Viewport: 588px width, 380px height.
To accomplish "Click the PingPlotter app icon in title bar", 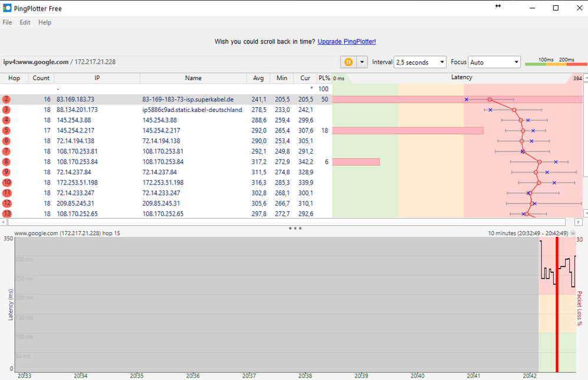I will tap(6, 8).
